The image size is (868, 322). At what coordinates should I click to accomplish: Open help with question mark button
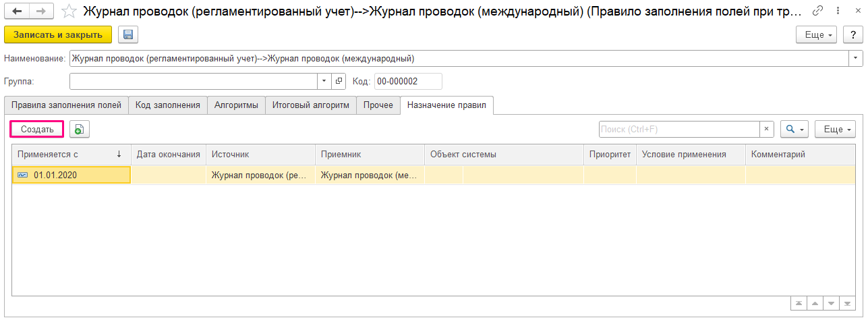852,35
